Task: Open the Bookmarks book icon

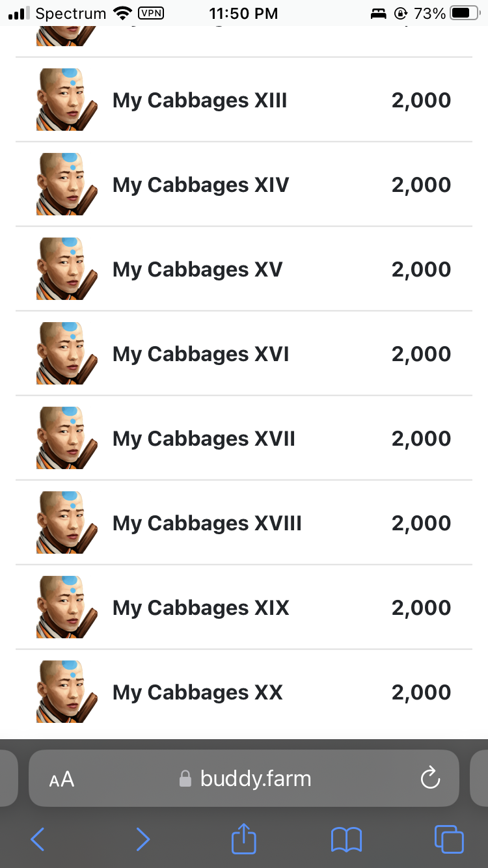Action: pyautogui.click(x=346, y=839)
